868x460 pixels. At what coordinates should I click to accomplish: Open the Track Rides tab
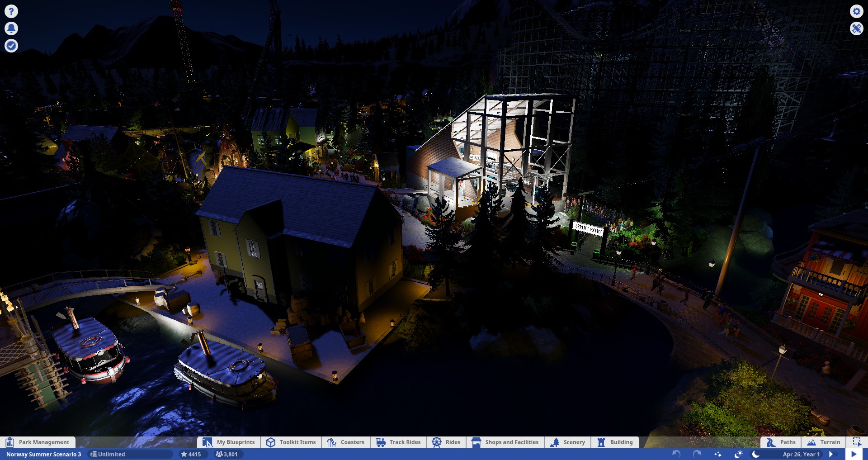(399, 442)
